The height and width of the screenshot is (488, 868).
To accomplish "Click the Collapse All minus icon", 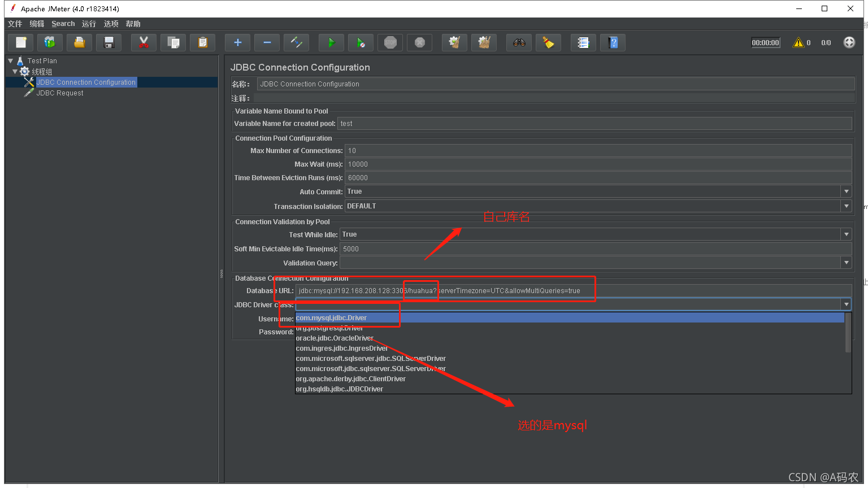I will [x=267, y=42].
